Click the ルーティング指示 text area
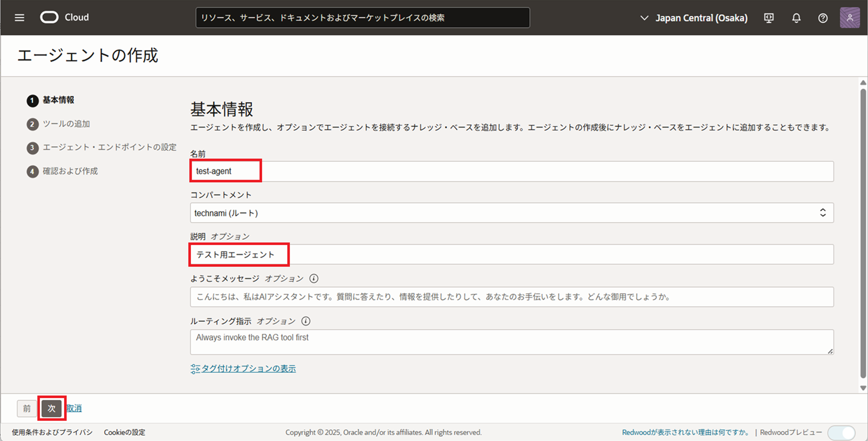868x441 pixels. [512, 342]
